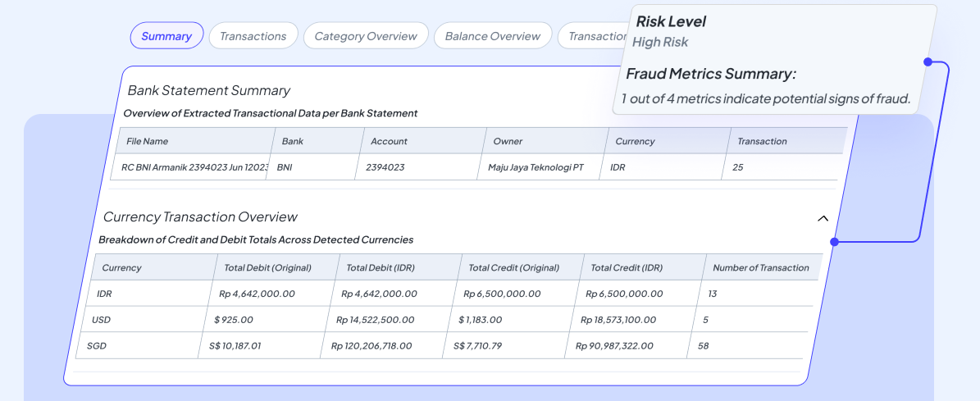980x401 pixels.
Task: Click transaction count 25 in statement table
Action: point(737,166)
